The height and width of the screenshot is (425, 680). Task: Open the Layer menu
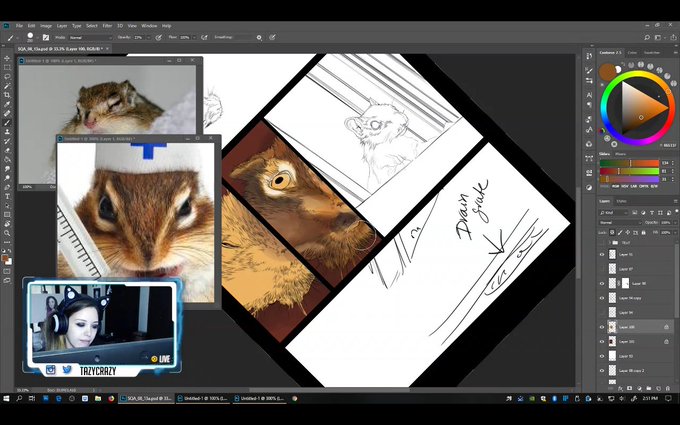pyautogui.click(x=62, y=26)
